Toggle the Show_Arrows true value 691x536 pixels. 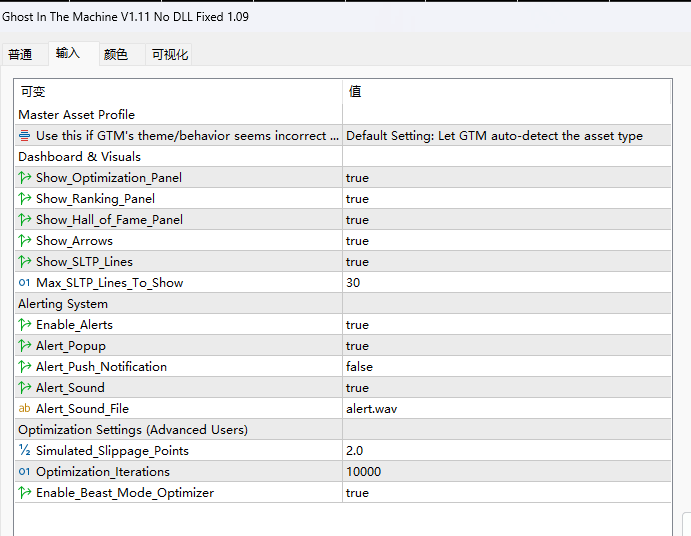(507, 241)
